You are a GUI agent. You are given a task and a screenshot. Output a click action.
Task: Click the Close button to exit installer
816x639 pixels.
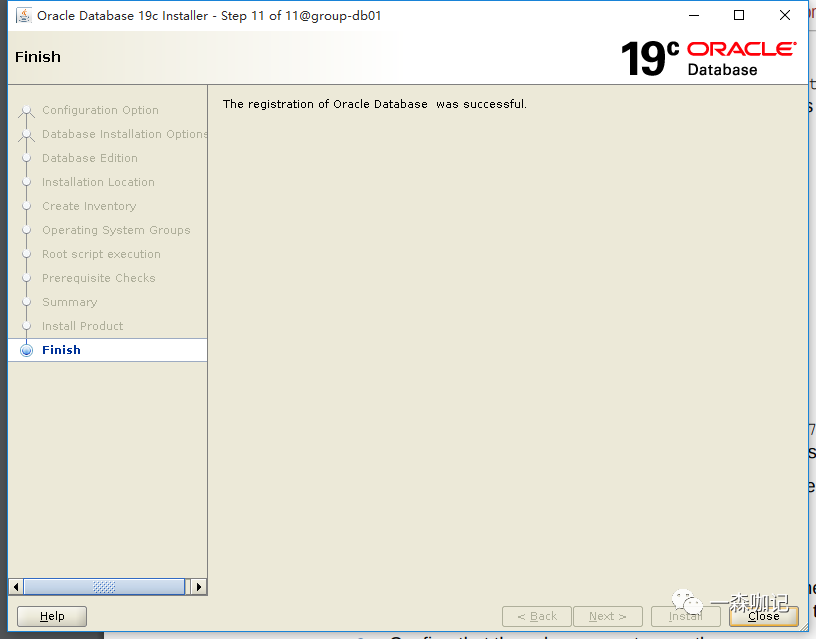(x=763, y=616)
